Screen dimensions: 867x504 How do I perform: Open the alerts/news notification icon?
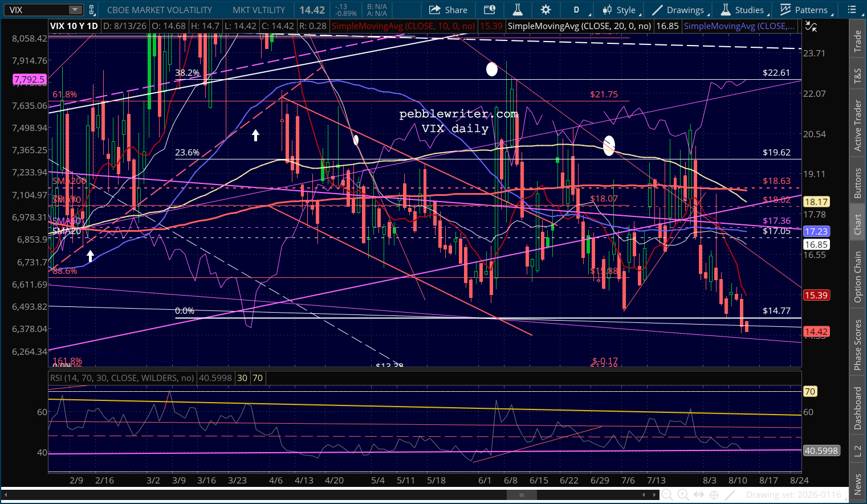(489, 10)
